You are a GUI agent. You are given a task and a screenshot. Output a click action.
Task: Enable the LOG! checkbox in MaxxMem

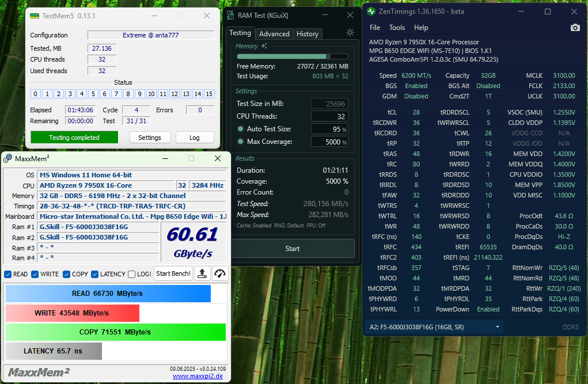click(x=131, y=274)
